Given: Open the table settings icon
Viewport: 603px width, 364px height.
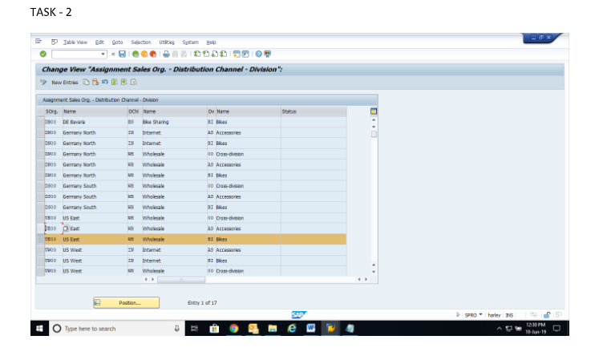Looking at the screenshot, I should (x=374, y=111).
